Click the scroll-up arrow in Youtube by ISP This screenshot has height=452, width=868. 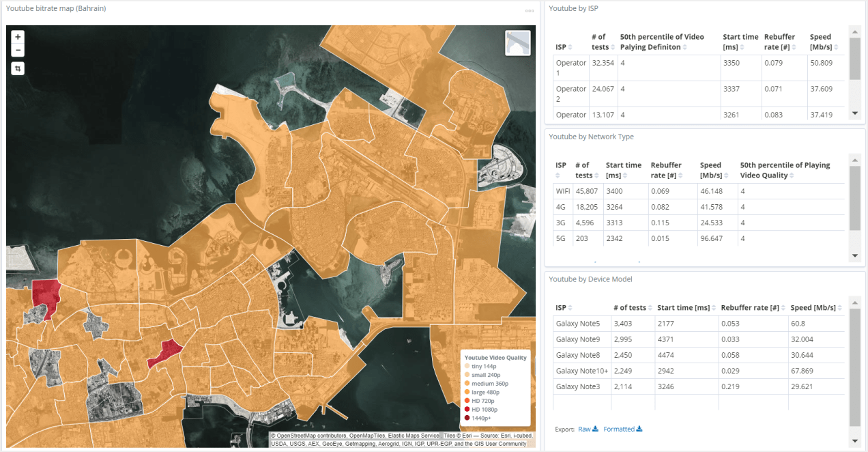click(854, 31)
